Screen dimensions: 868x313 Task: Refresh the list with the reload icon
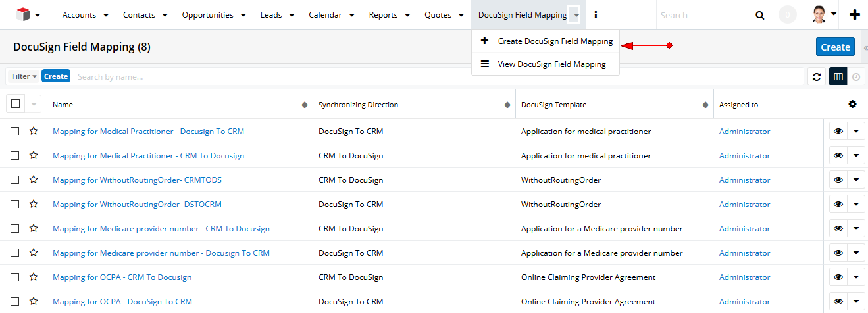[817, 76]
